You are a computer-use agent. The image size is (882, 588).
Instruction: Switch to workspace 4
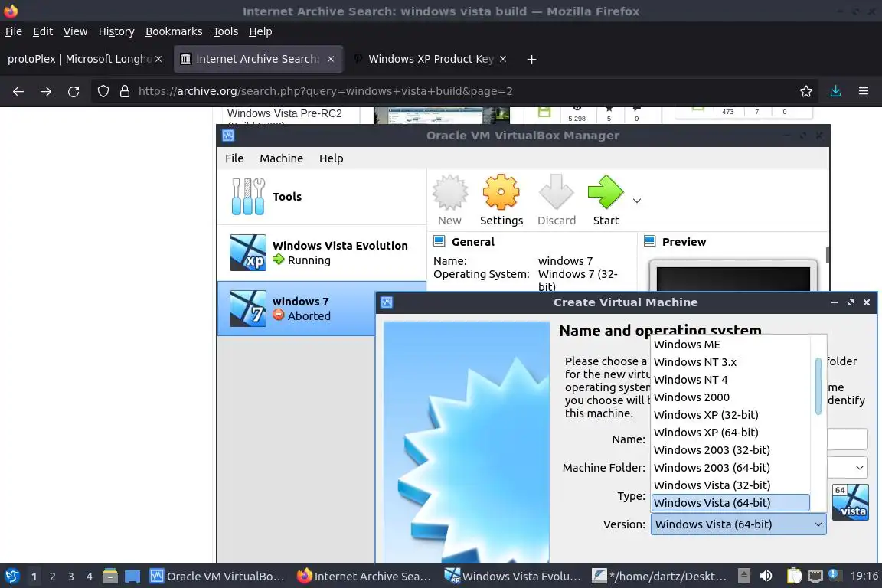(x=90, y=577)
